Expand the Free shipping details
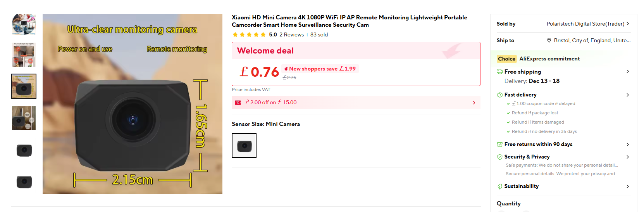The height and width of the screenshot is (212, 644). (628, 72)
